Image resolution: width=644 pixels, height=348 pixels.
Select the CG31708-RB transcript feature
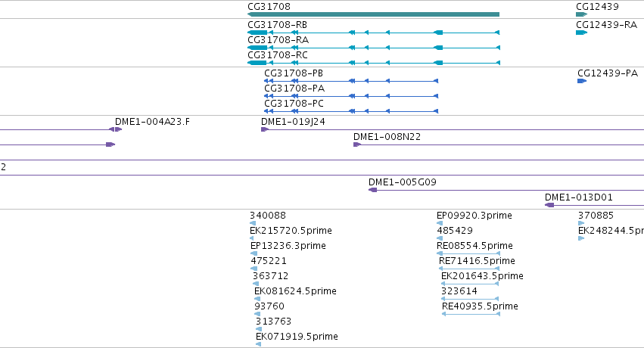[373, 33]
